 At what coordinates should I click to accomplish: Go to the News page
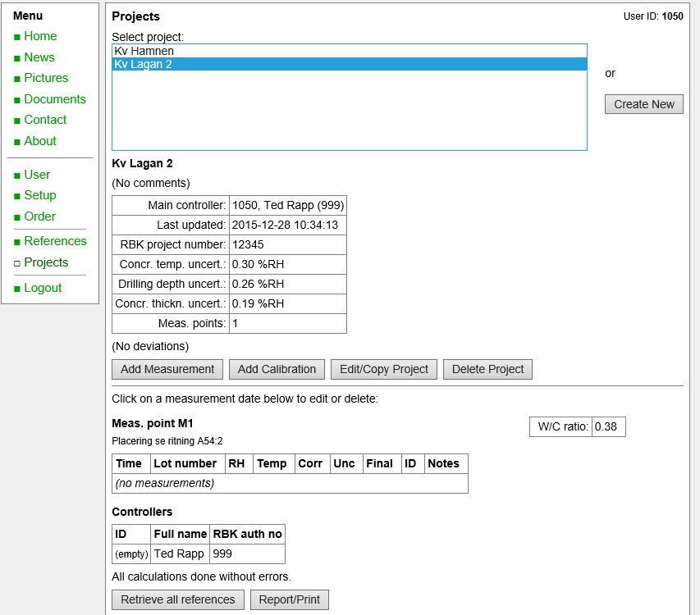click(39, 57)
